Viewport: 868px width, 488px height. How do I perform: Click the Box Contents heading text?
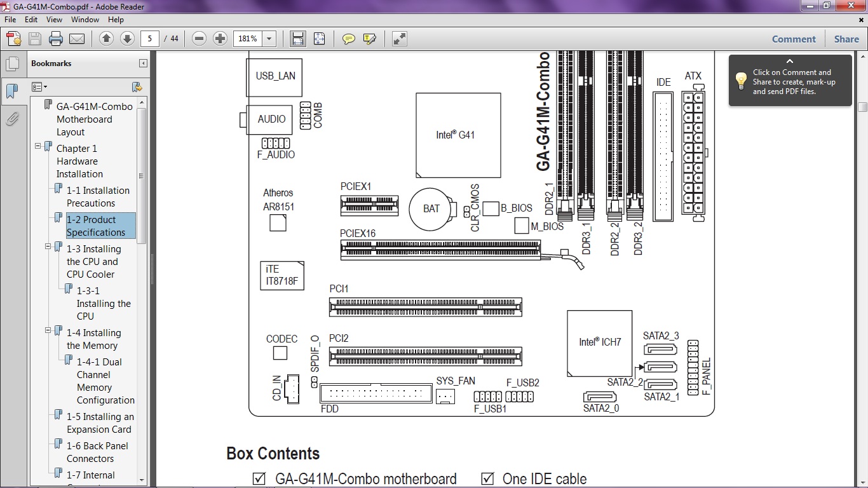(x=273, y=454)
